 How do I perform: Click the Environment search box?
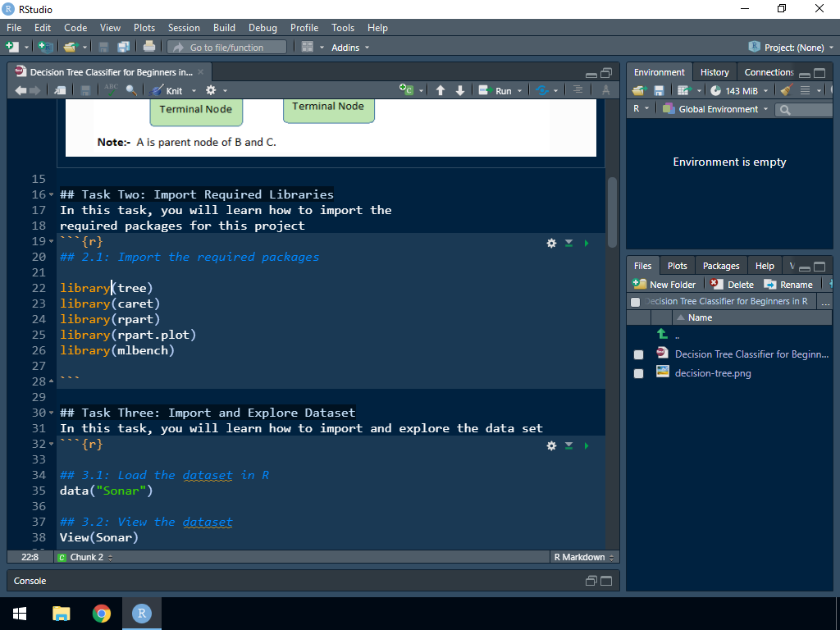[x=804, y=109]
